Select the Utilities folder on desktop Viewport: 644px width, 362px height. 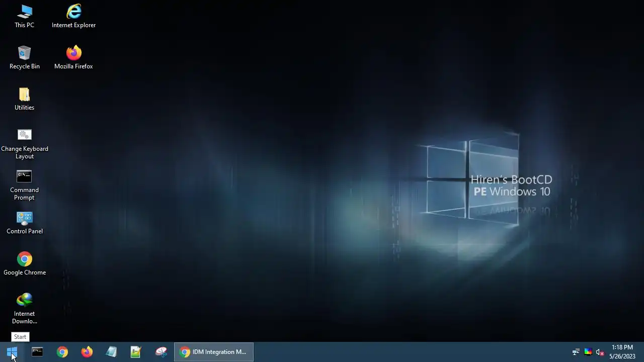click(x=24, y=99)
